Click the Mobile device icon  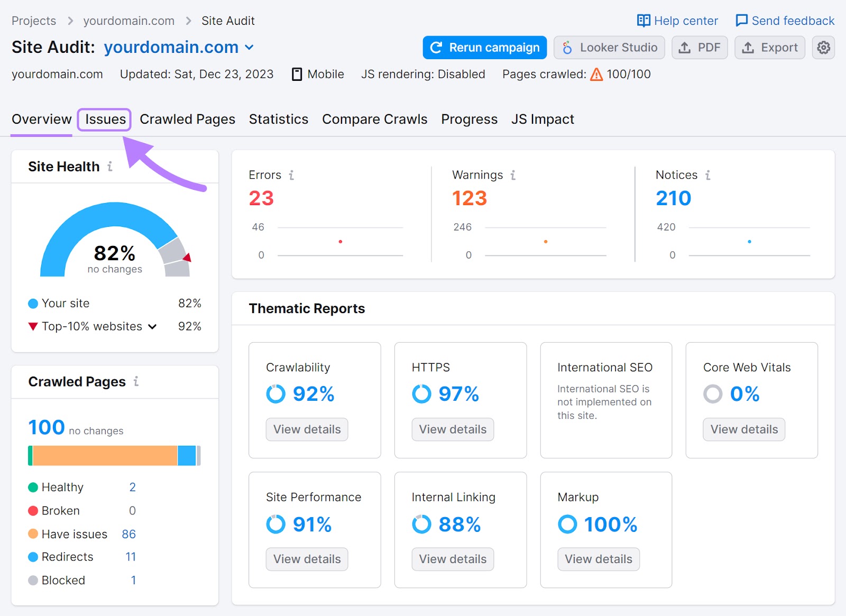point(298,74)
